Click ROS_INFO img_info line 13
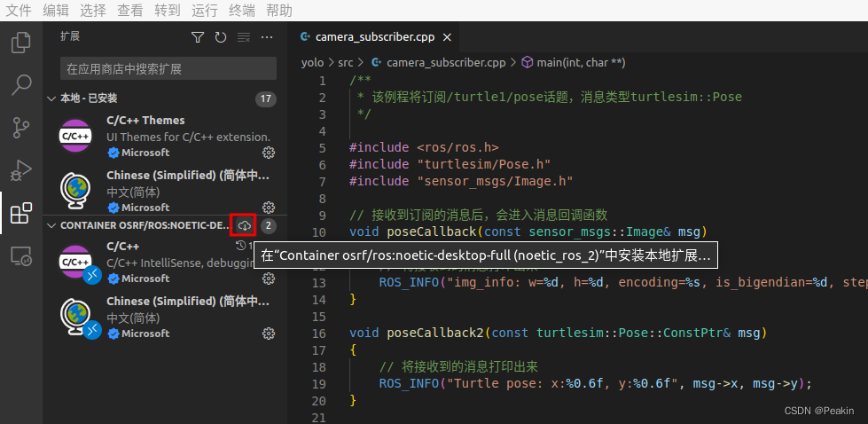Screen dimensions: 868x424 (x=623, y=283)
